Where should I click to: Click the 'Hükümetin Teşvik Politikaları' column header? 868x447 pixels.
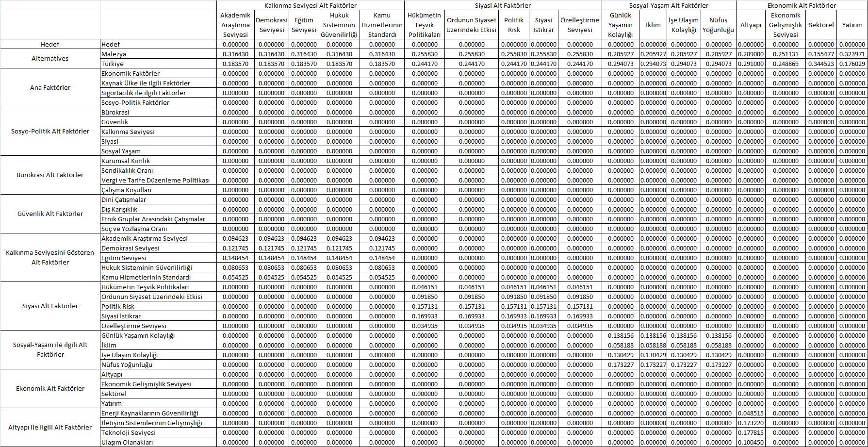click(x=425, y=25)
